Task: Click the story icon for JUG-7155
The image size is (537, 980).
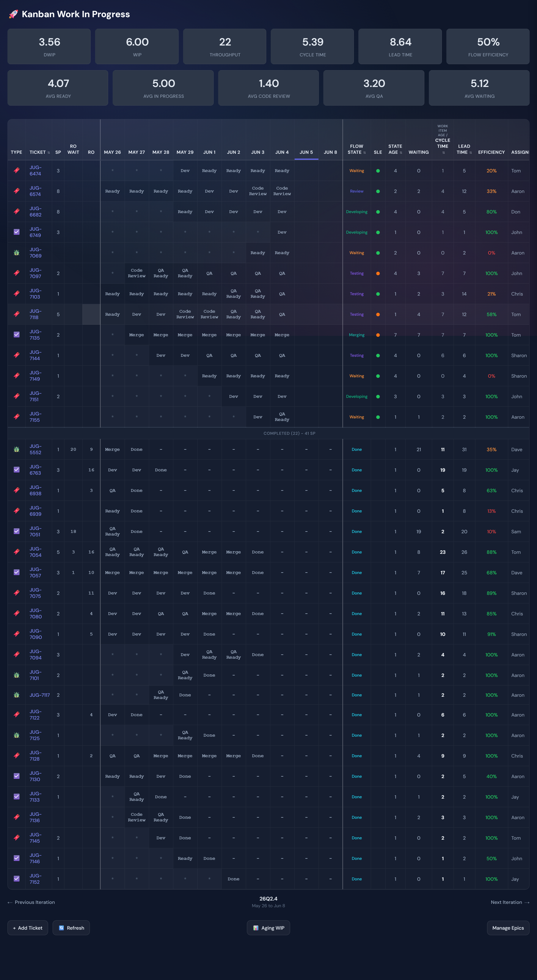Action: (16, 417)
